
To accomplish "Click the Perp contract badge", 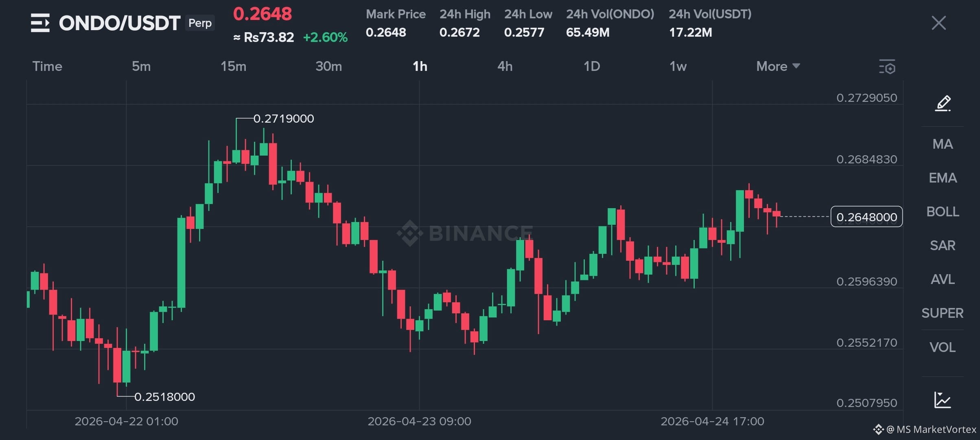I will [x=200, y=23].
